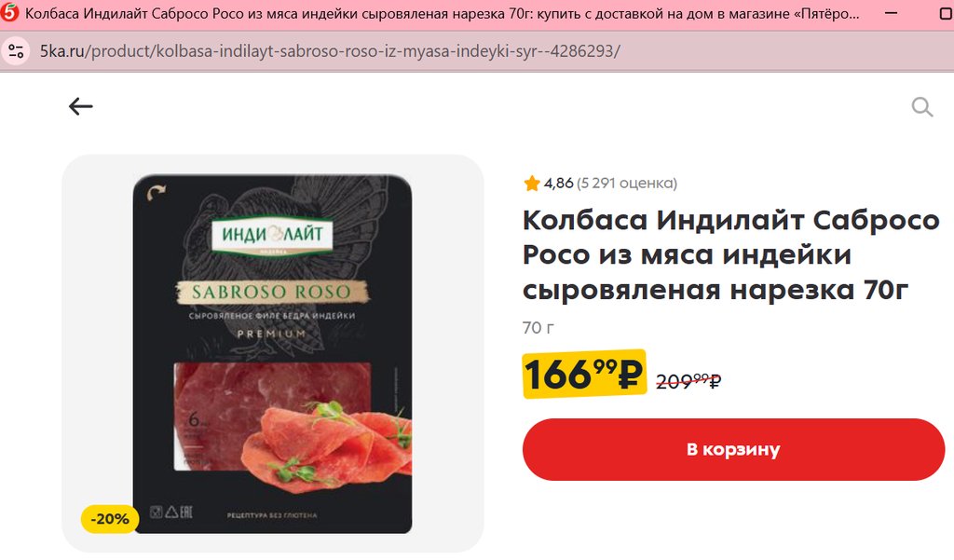Click the "70 г" weight label
The image size is (954, 560).
click(x=538, y=328)
